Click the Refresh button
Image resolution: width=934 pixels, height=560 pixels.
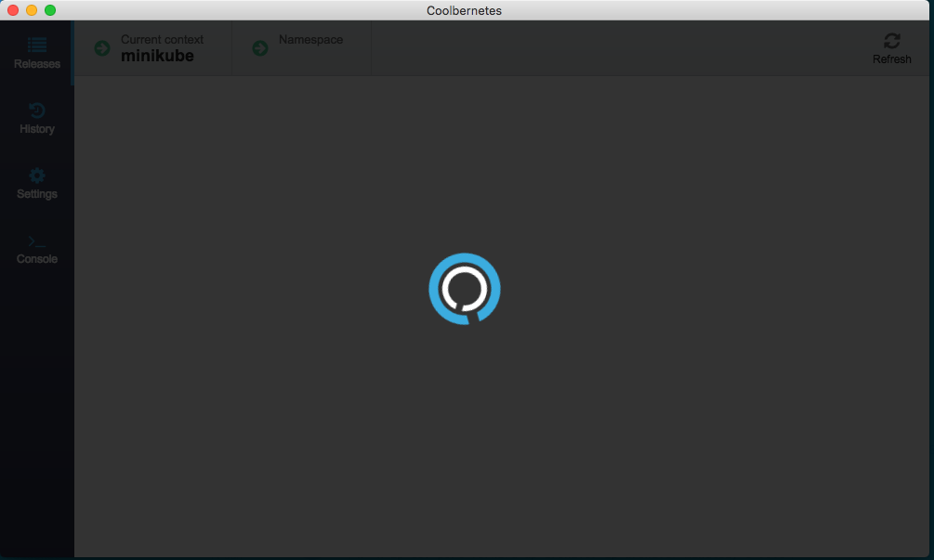click(x=891, y=48)
